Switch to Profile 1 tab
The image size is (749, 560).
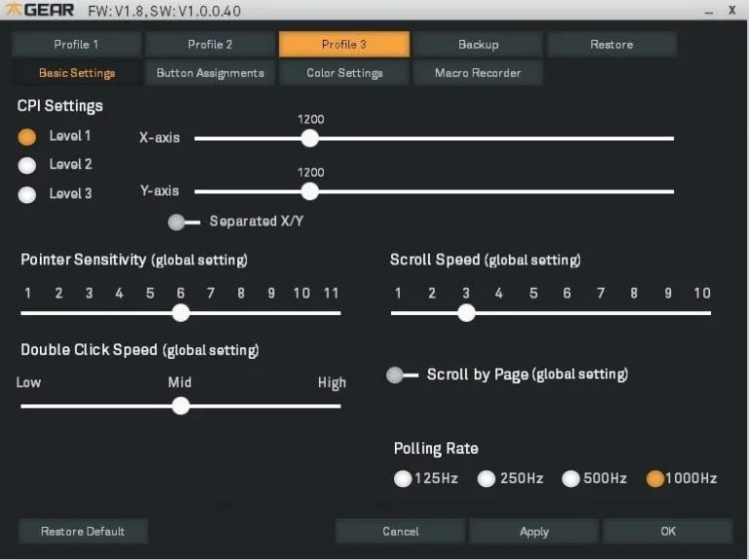76,45
